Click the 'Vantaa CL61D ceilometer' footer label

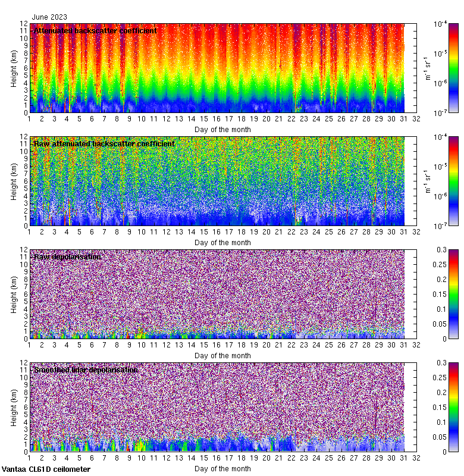coord(46,469)
